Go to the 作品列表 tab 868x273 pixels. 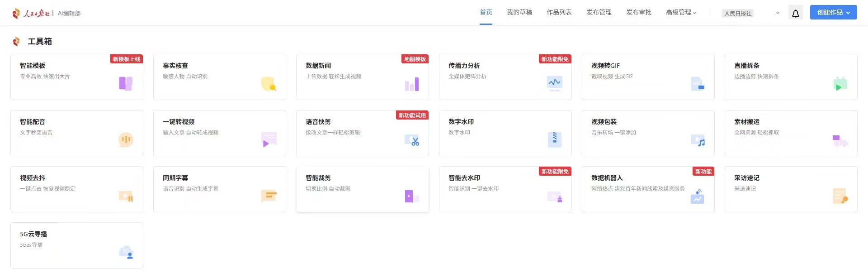[559, 13]
